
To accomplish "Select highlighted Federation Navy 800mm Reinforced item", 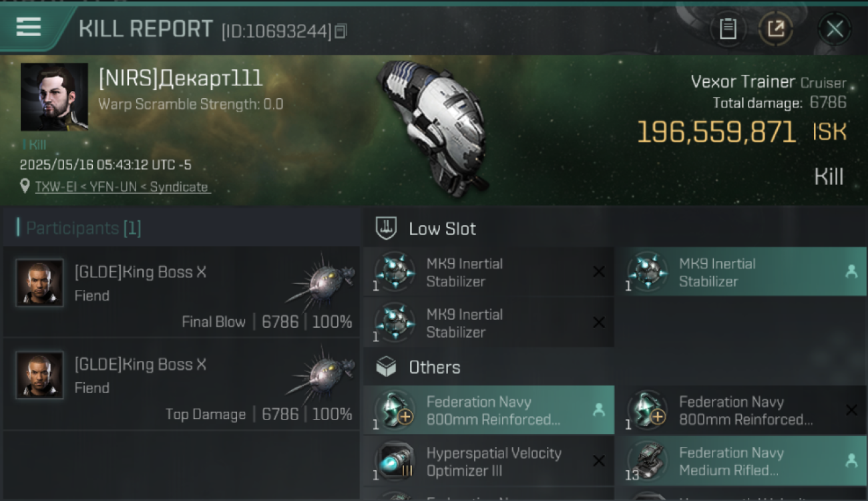I will tap(489, 410).
